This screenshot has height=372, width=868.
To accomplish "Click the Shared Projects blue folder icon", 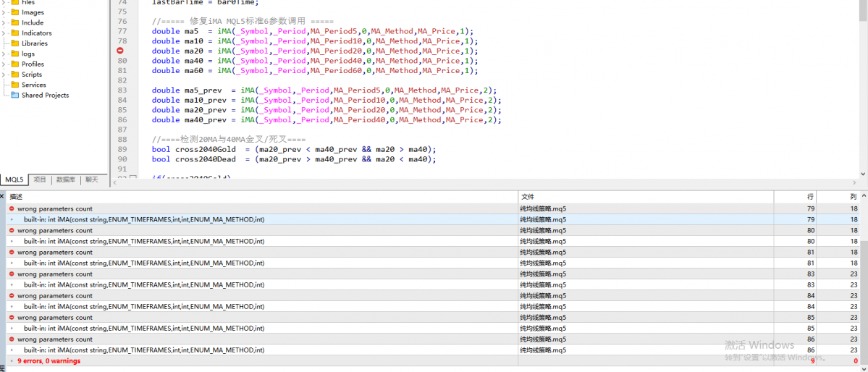I will [x=15, y=96].
